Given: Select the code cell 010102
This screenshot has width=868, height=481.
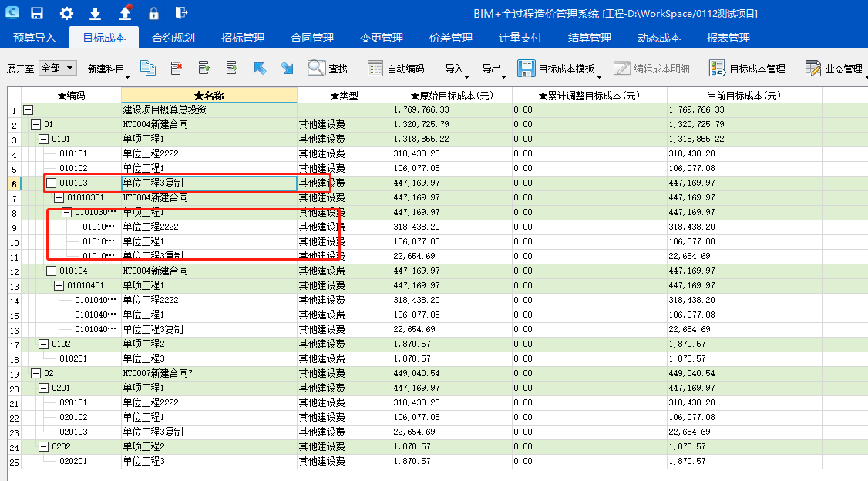Looking at the screenshot, I should pyautogui.click(x=73, y=168).
